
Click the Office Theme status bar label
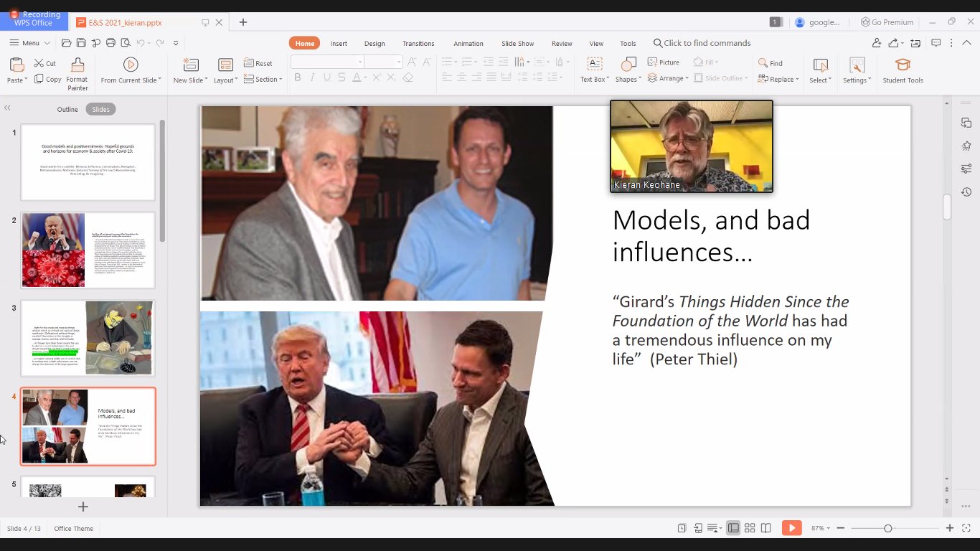click(x=74, y=529)
